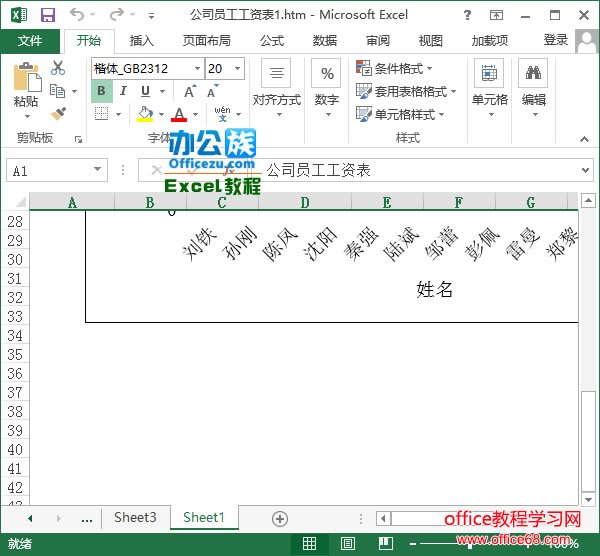
Task: Switch to Page Layout view in status bar
Action: [346, 544]
